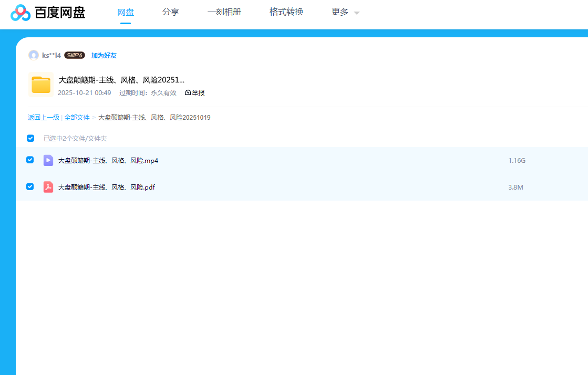Expand the 更多 dropdown menu

(x=340, y=12)
